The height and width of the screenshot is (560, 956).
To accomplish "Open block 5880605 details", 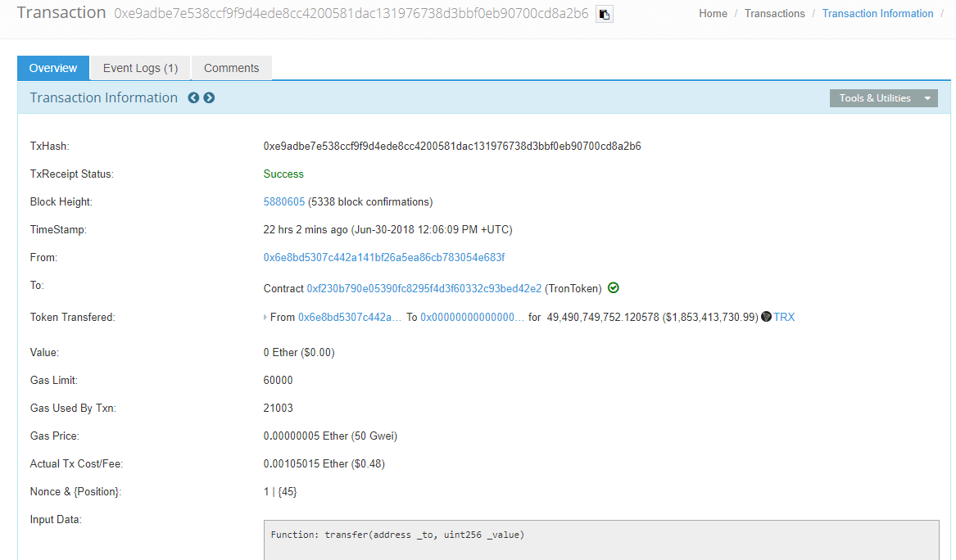I will pos(282,201).
